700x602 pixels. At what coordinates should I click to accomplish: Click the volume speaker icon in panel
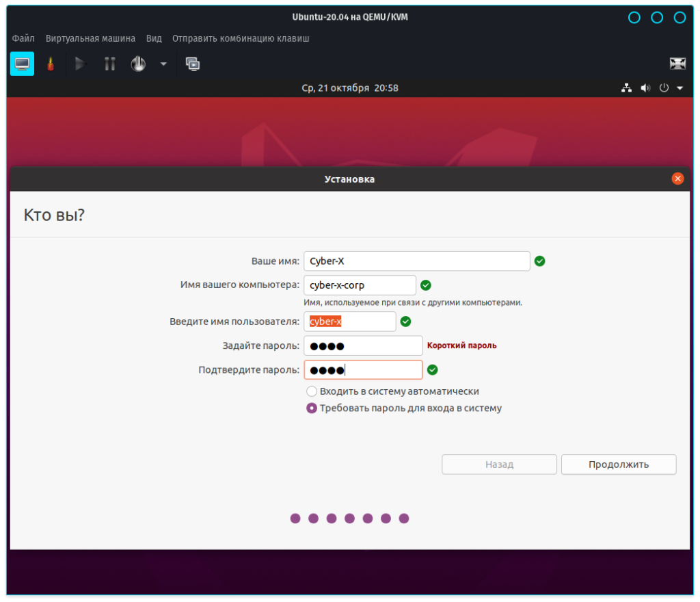(x=645, y=88)
